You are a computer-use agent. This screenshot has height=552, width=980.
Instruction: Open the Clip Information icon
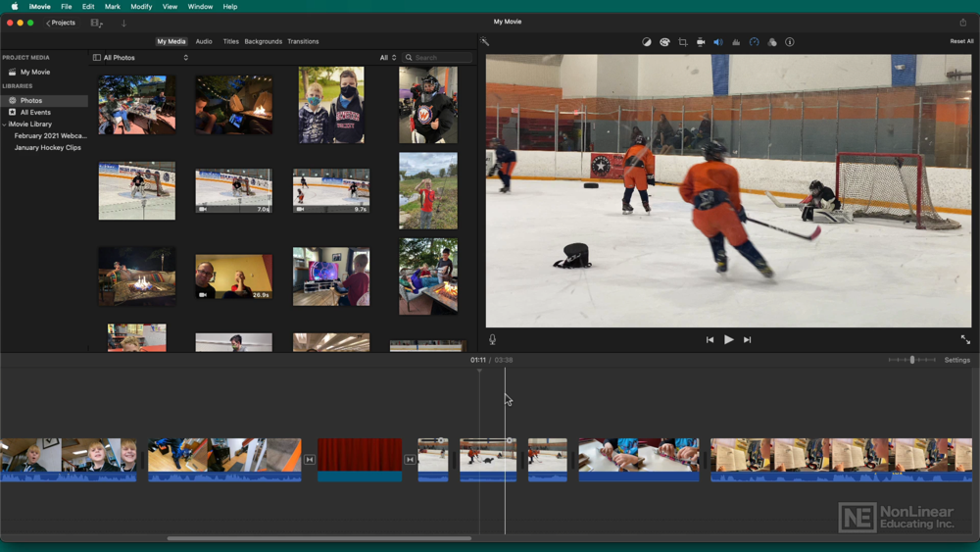pos(790,42)
